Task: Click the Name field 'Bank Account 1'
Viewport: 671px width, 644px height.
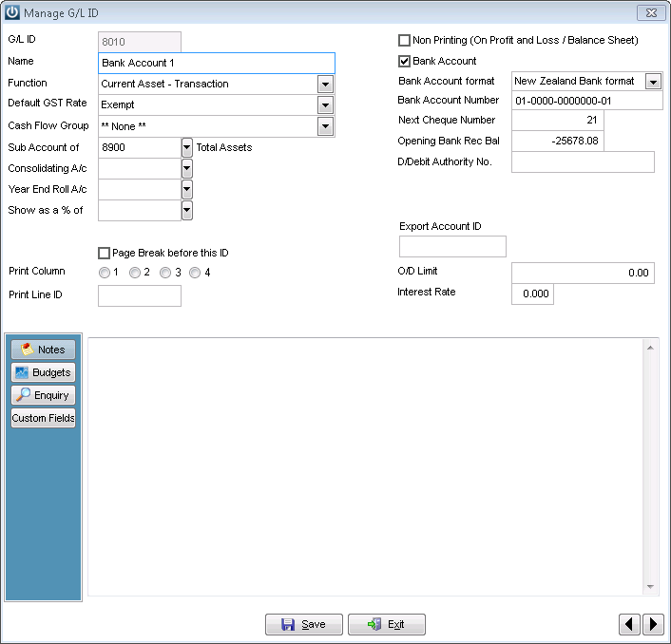Action: coord(217,63)
